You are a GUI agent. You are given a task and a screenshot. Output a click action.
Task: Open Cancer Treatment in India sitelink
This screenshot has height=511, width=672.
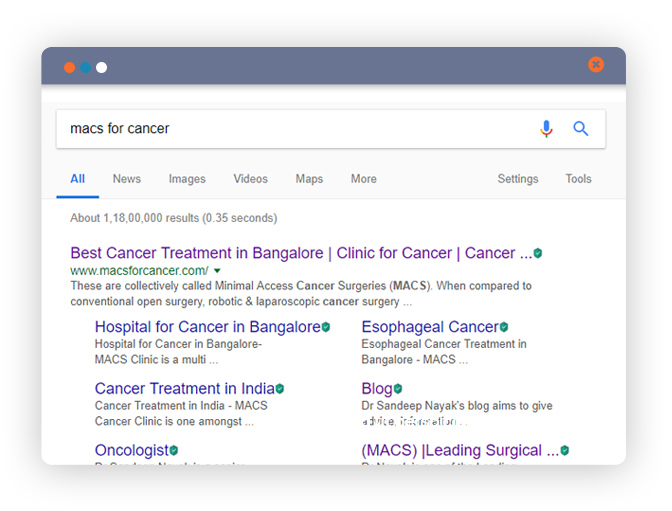click(185, 389)
